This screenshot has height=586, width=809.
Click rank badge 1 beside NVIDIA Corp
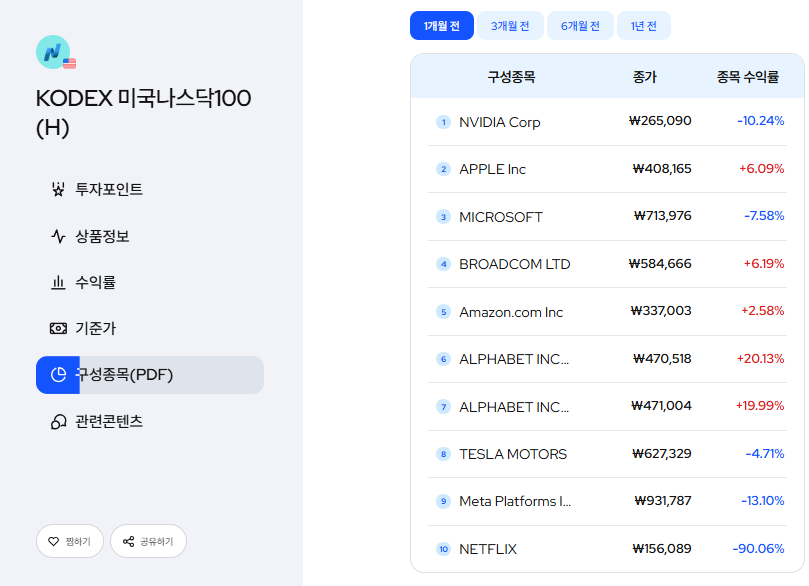pyautogui.click(x=443, y=122)
